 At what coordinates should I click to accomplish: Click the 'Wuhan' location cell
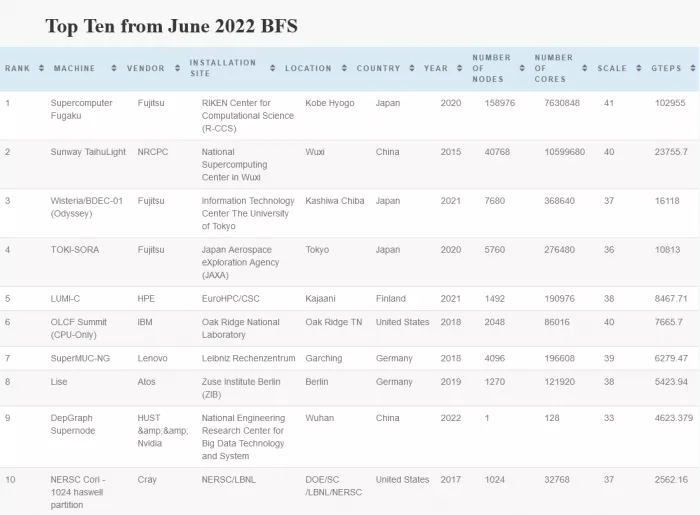(320, 418)
